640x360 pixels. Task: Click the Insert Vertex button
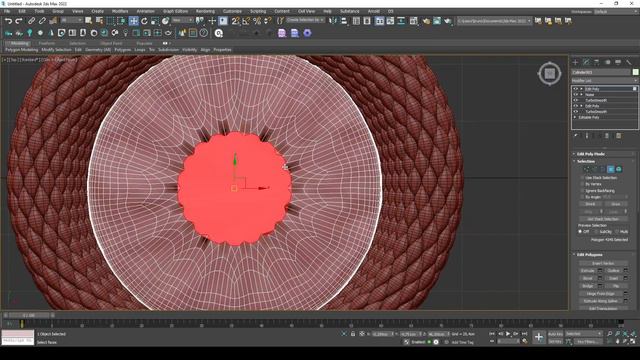click(603, 263)
